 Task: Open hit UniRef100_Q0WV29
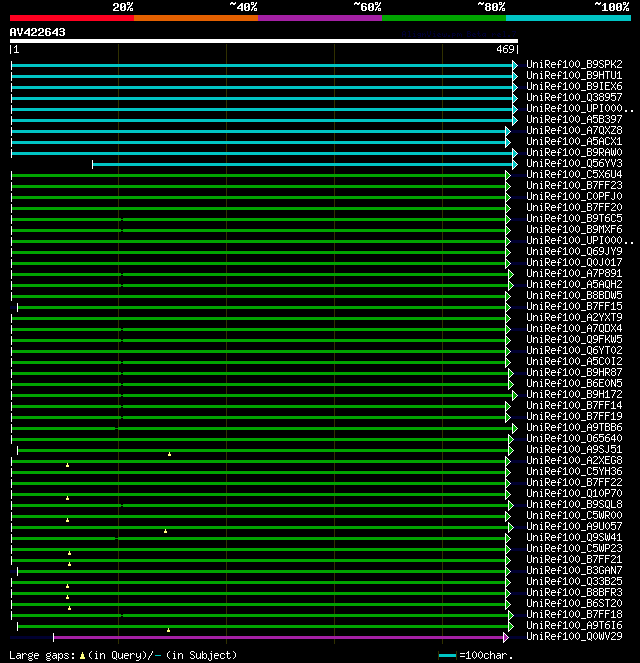(x=574, y=636)
